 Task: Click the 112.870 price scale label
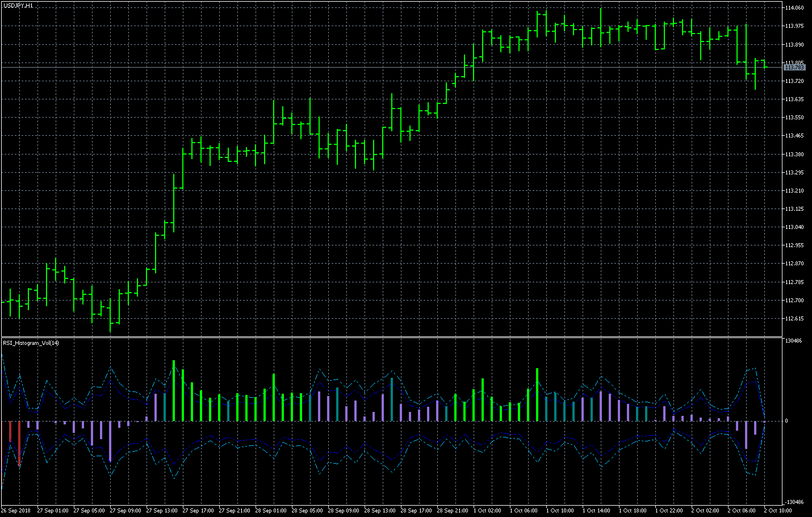tap(794, 264)
